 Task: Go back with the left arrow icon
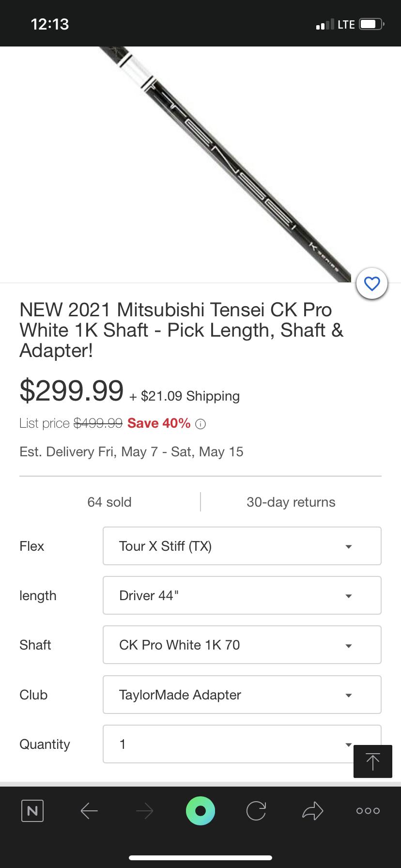pyautogui.click(x=89, y=810)
